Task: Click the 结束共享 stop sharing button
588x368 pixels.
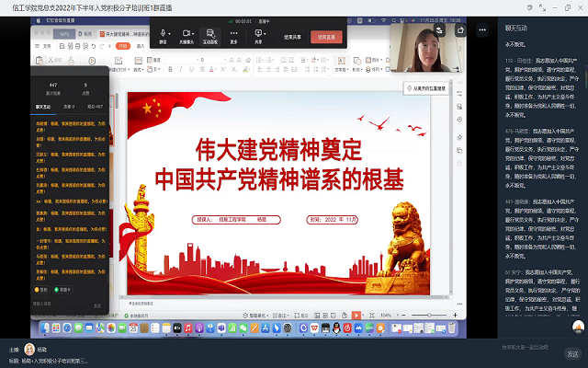Action: [292, 37]
